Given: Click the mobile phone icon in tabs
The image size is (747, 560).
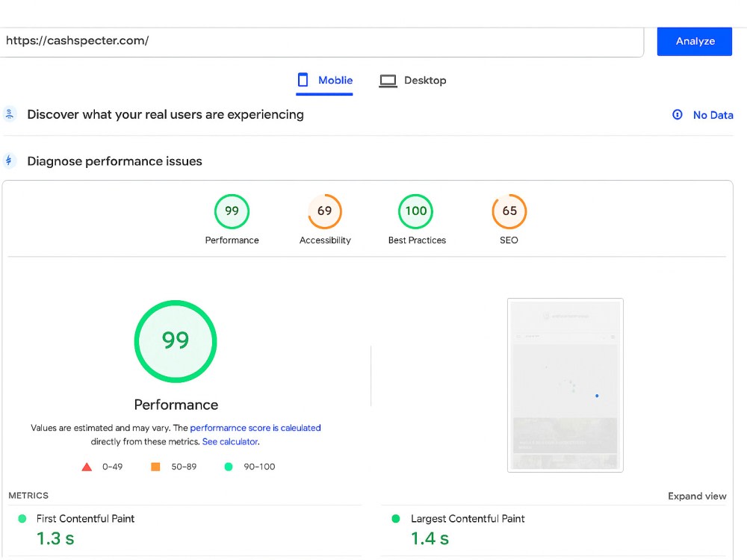Looking at the screenshot, I should point(303,80).
